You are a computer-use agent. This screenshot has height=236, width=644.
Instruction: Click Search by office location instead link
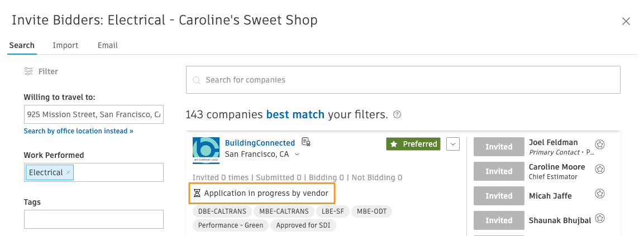pos(78,131)
